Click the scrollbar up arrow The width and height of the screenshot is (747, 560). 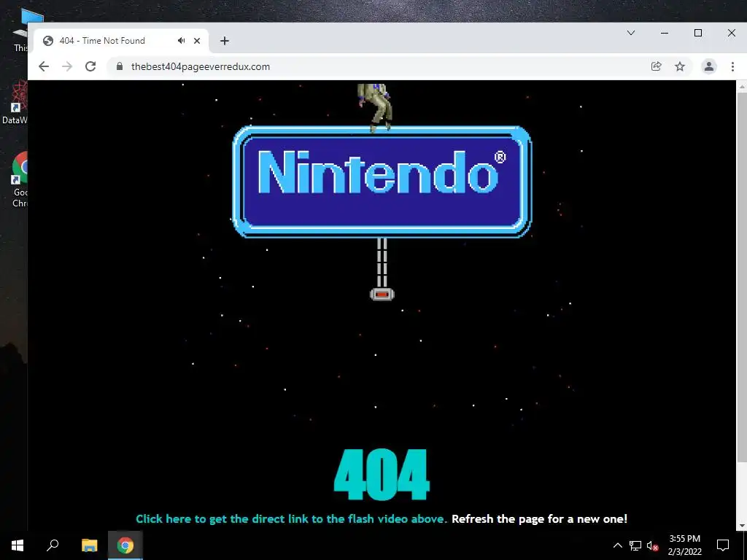[x=742, y=86]
